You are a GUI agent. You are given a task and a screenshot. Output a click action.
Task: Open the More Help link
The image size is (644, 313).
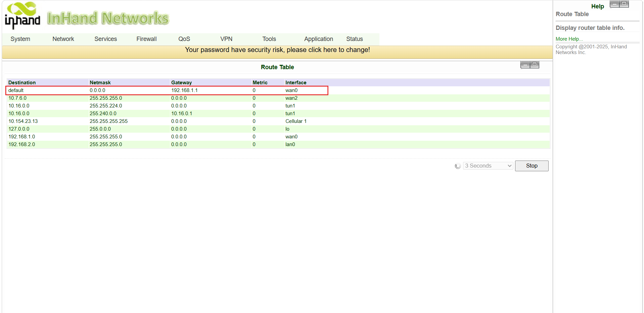point(569,39)
